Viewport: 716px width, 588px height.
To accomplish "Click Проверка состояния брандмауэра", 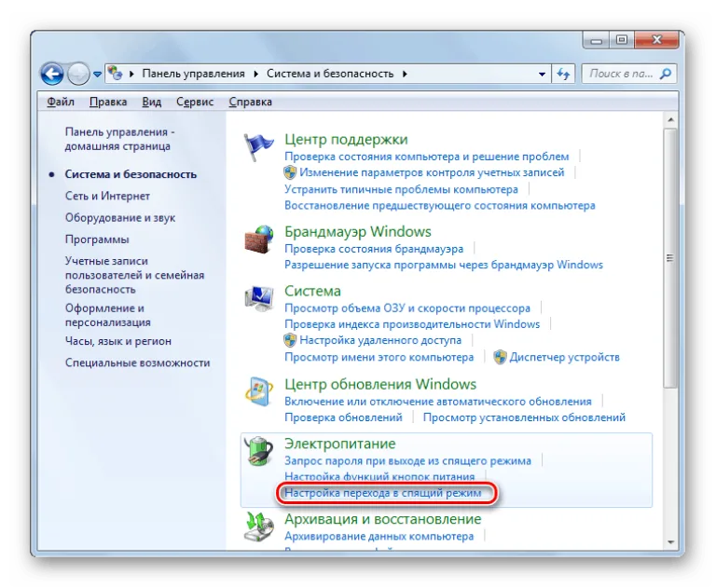I will [374, 249].
